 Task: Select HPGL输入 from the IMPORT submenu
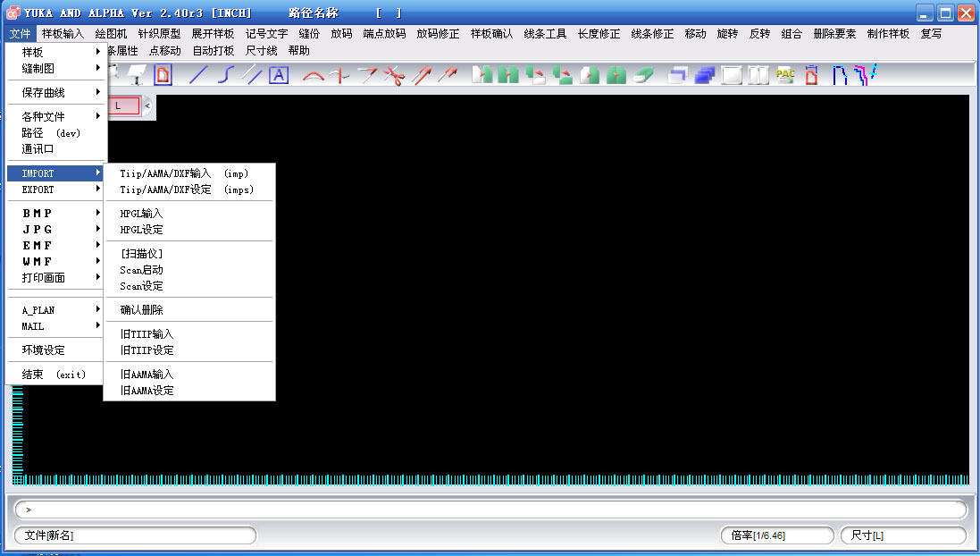[189, 214]
